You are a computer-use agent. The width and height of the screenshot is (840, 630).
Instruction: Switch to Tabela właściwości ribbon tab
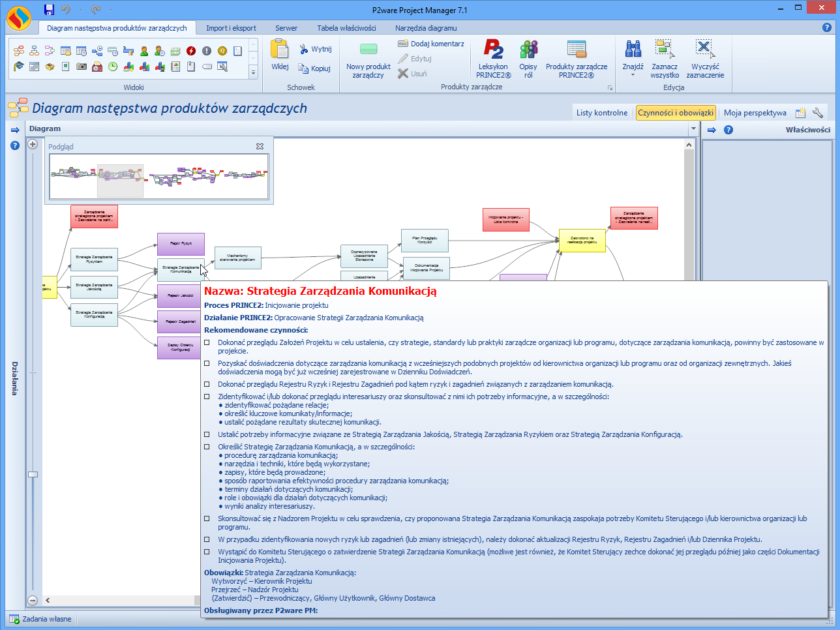(x=346, y=28)
